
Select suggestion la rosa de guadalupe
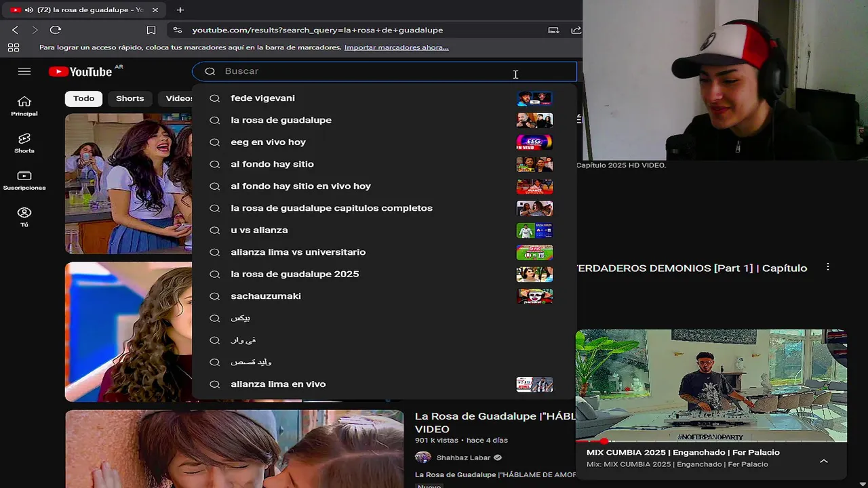[384, 120]
